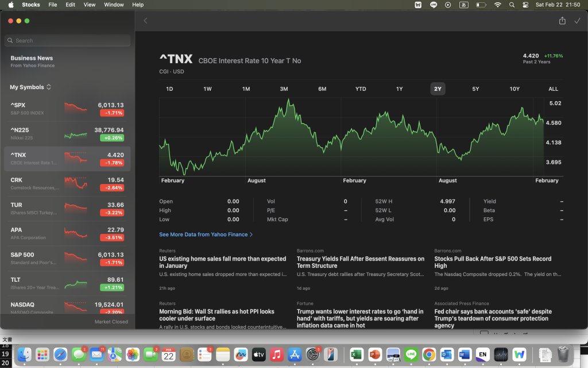The width and height of the screenshot is (588, 368).
Task: Toggle TLT percent change badge
Action: (111, 287)
